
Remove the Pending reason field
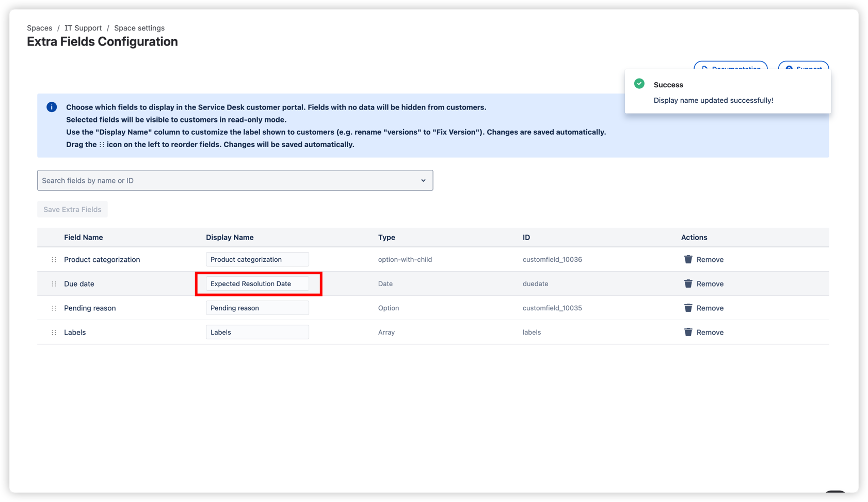point(710,307)
